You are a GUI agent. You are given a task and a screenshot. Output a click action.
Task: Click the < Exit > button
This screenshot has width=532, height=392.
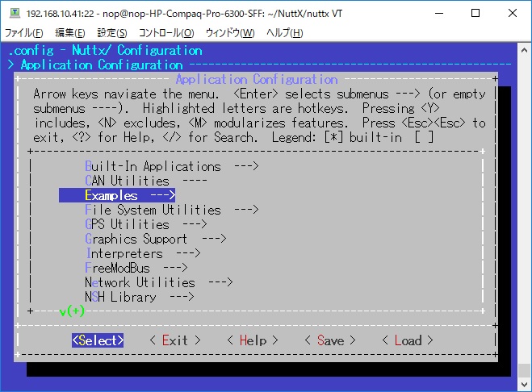(x=175, y=340)
